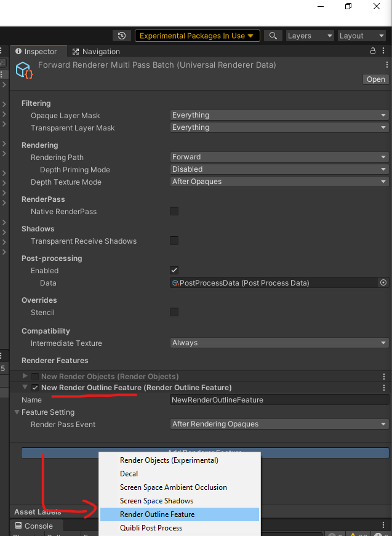The width and height of the screenshot is (392, 536).
Task: Click the Name input field
Action: pos(279,400)
